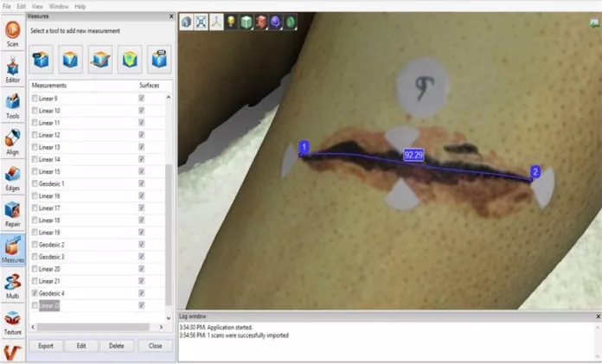This screenshot has height=364, width=602.
Task: Toggle the Surfaces checkbox for Linear 12
Action: click(141, 135)
